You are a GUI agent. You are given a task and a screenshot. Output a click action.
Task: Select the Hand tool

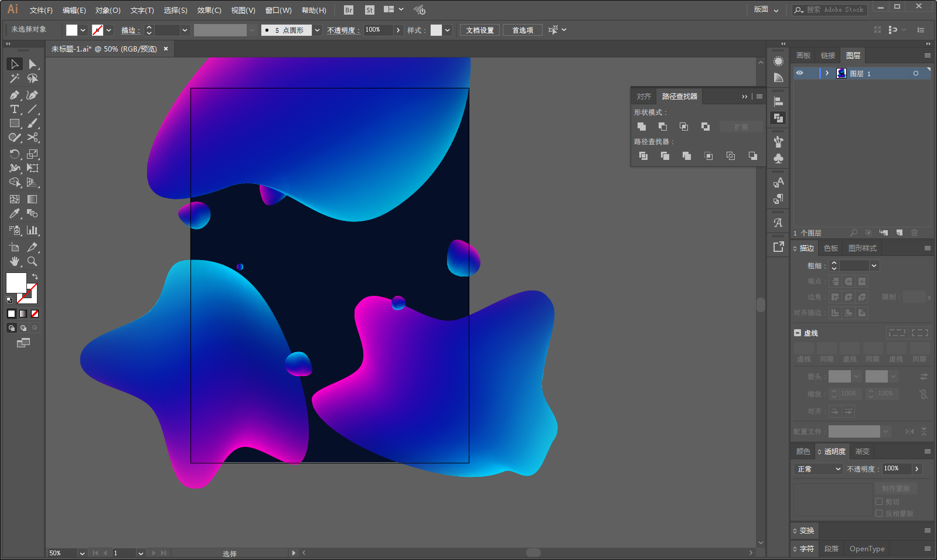coord(15,262)
